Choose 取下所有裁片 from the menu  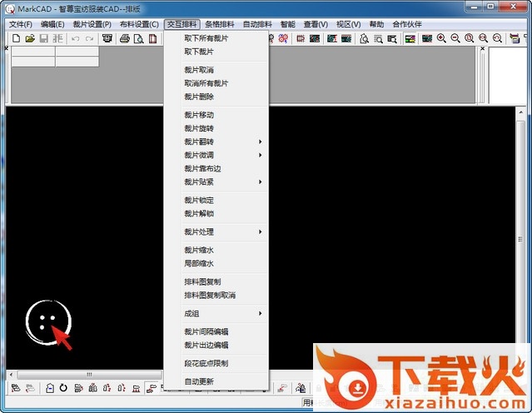tap(216, 38)
